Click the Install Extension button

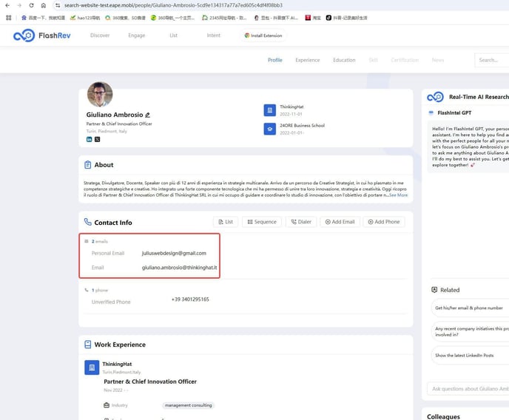(263, 35)
